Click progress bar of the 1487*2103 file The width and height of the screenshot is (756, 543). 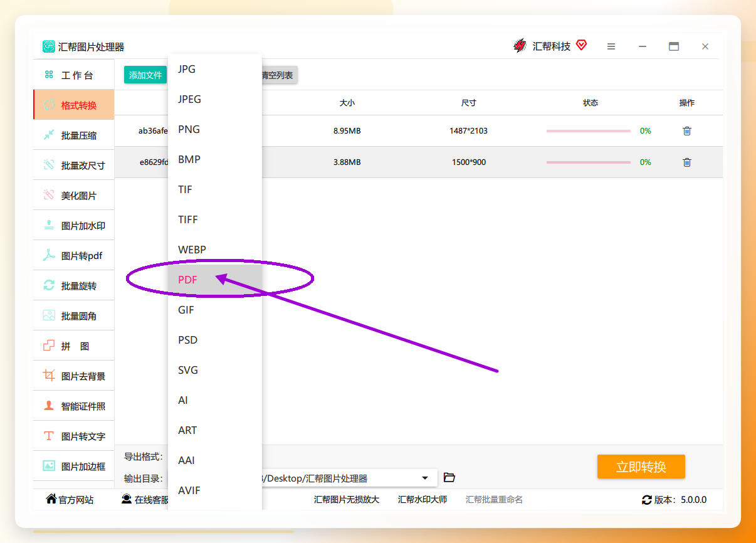click(x=589, y=131)
